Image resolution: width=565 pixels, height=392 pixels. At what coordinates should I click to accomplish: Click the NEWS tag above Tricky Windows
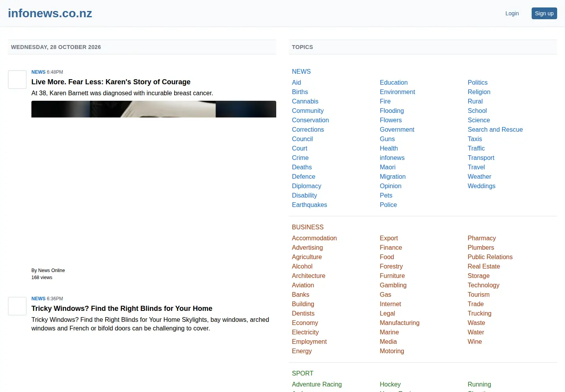pos(38,299)
